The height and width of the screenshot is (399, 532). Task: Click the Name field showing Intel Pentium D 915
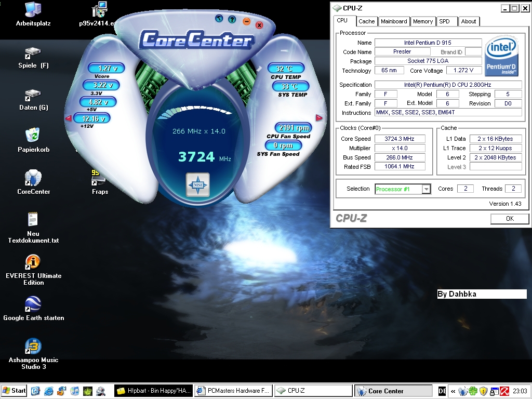pos(428,43)
